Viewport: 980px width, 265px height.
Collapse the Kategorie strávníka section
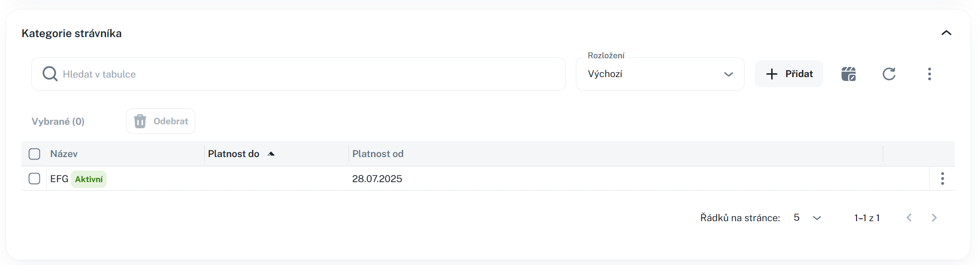pyautogui.click(x=946, y=33)
